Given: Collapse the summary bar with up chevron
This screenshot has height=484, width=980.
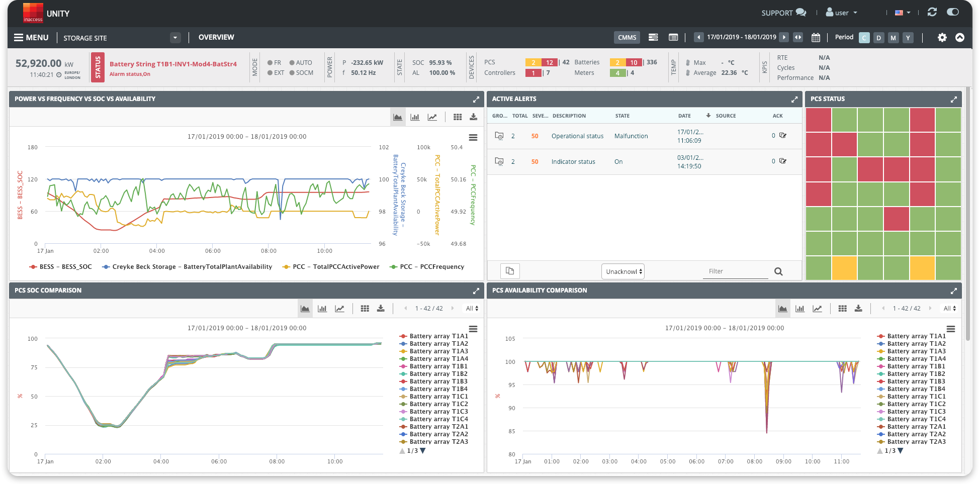Looking at the screenshot, I should click(x=960, y=38).
